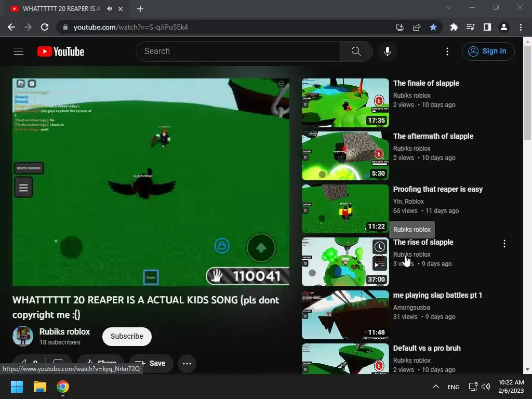Go to YouTube home via logo
Image resolution: width=532 pixels, height=399 pixels.
(x=61, y=51)
